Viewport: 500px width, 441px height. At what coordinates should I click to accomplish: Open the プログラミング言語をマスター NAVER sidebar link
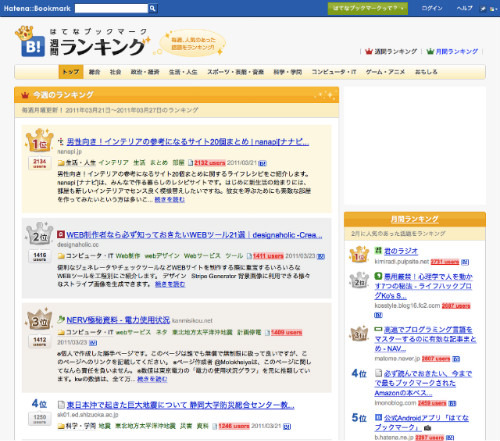[425, 339]
